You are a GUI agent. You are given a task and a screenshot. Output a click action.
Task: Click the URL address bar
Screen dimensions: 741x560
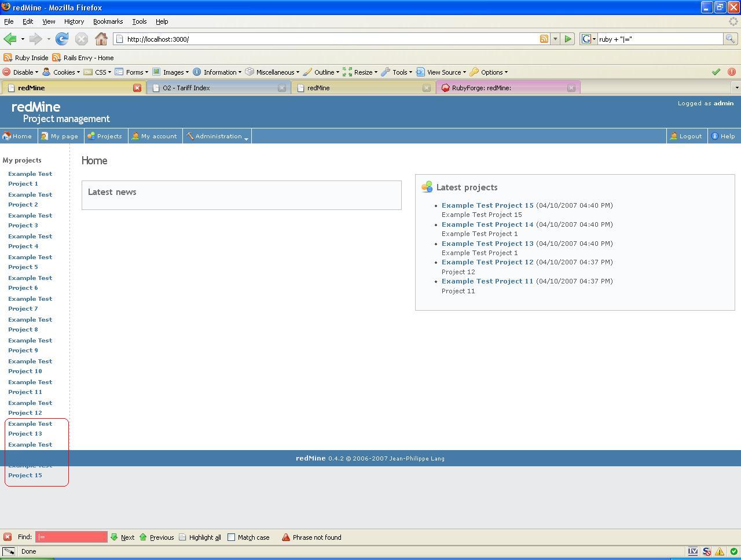pyautogui.click(x=326, y=39)
